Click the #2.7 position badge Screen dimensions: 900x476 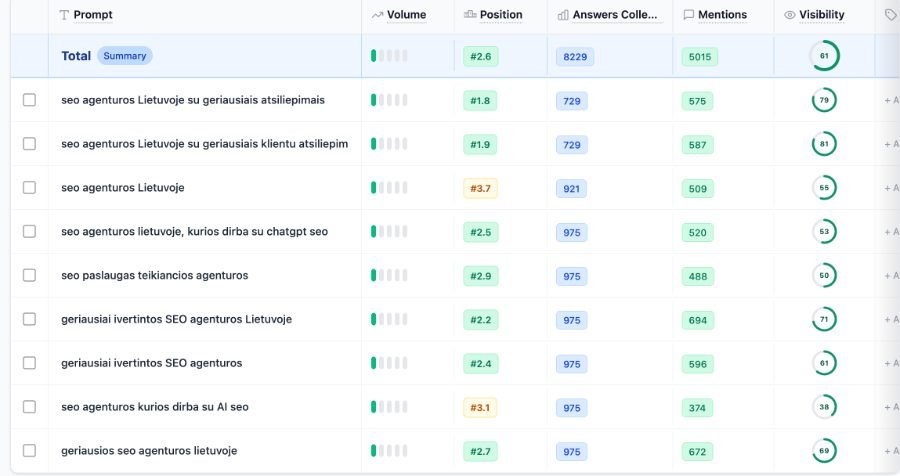pos(481,451)
